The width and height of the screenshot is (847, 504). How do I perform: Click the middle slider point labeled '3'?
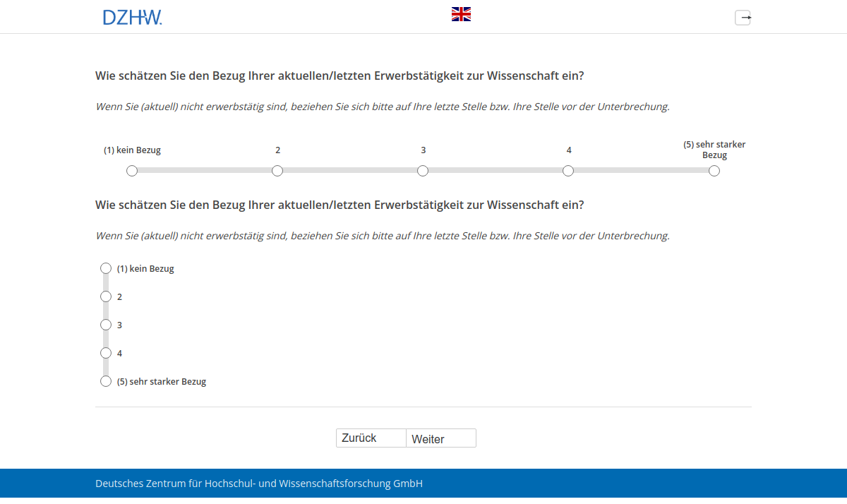click(x=423, y=170)
